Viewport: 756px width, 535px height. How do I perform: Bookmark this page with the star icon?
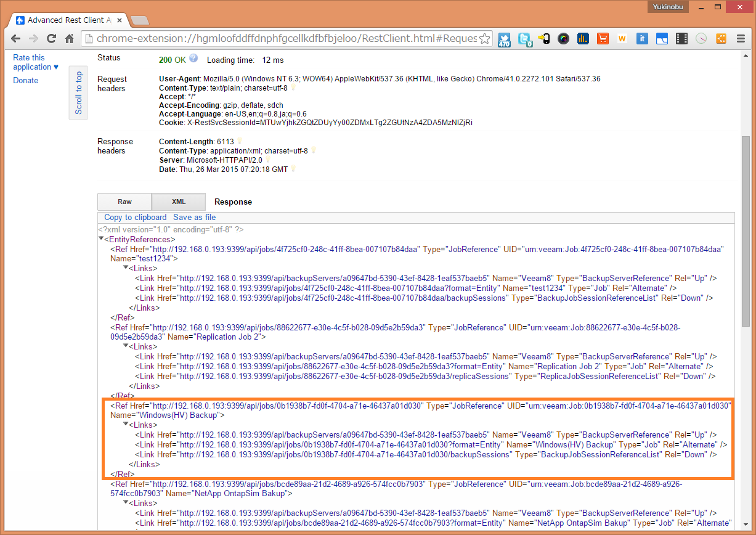click(x=485, y=39)
